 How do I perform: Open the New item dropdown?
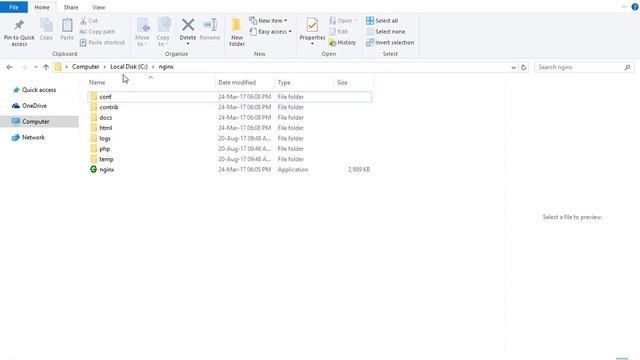tap(268, 21)
